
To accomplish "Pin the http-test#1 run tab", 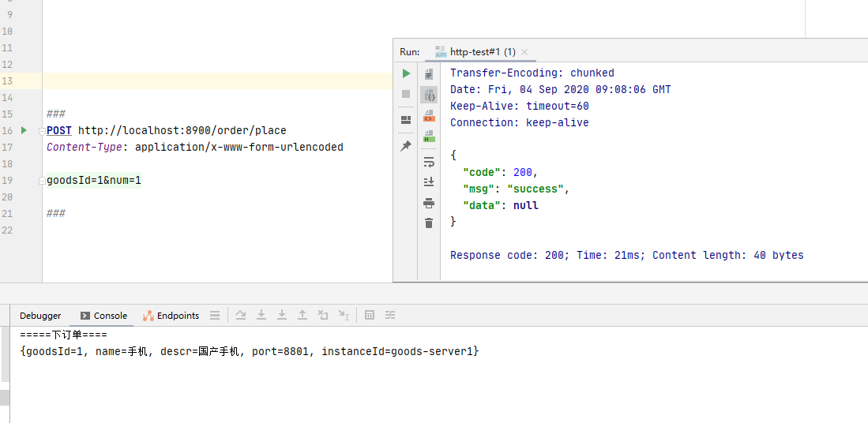I will coord(406,146).
